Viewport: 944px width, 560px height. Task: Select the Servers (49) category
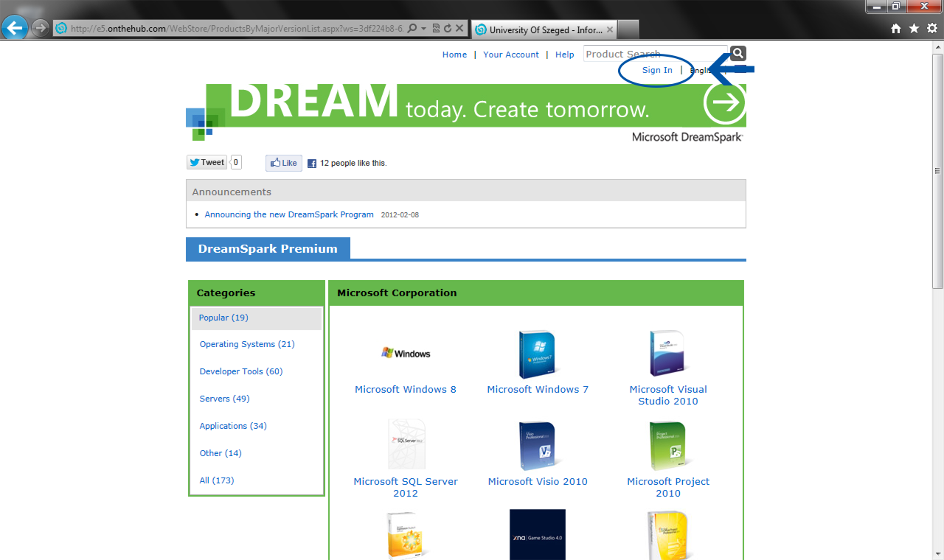click(x=224, y=399)
